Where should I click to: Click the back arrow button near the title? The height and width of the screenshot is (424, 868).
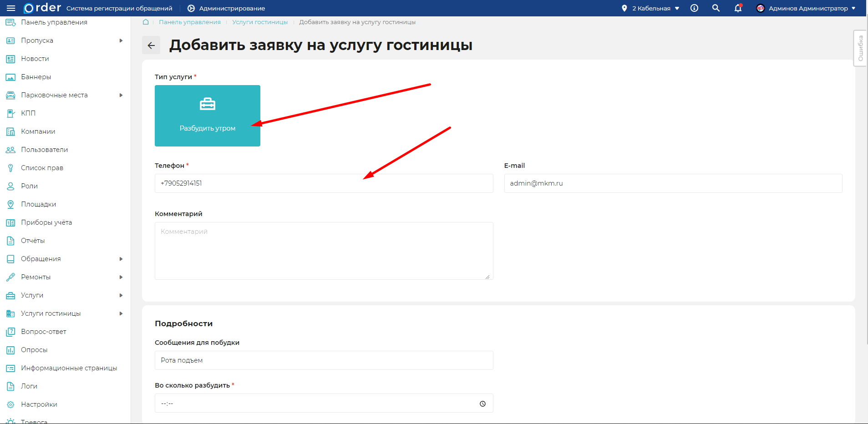coord(151,45)
